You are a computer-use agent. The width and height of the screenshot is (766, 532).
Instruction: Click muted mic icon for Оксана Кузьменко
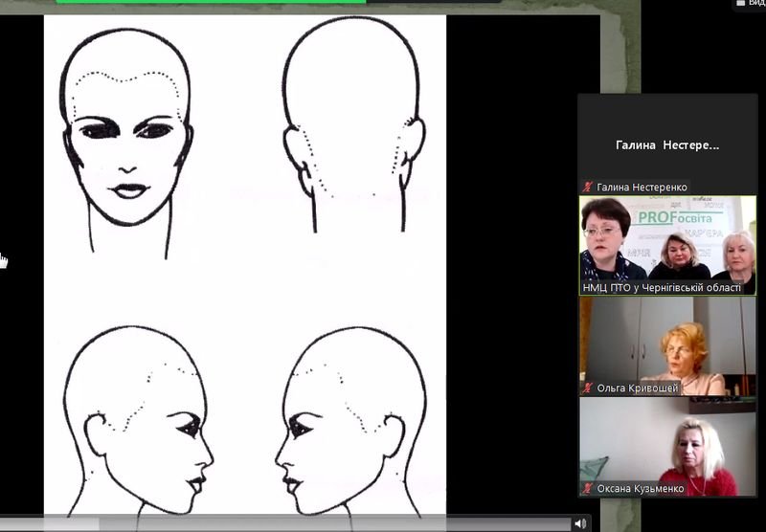tap(588, 489)
